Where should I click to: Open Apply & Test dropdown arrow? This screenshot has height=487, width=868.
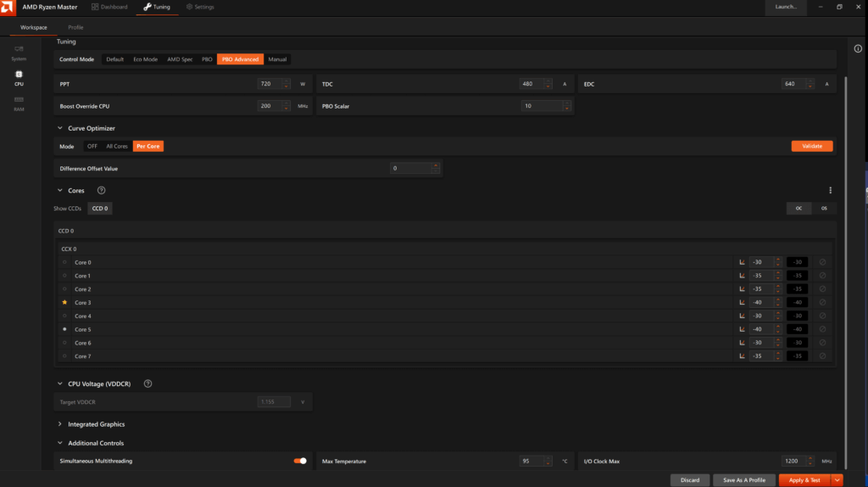pos(837,480)
